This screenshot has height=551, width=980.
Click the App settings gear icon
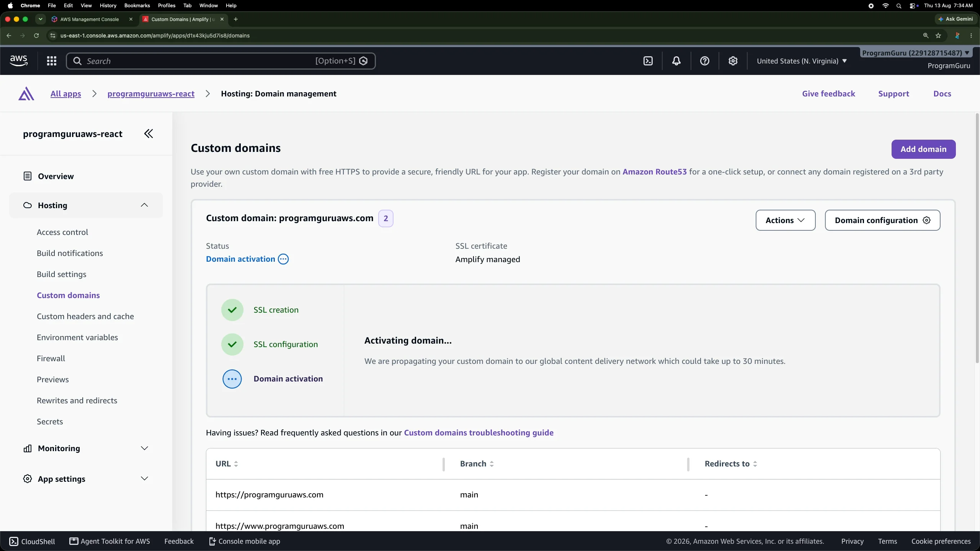(28, 479)
